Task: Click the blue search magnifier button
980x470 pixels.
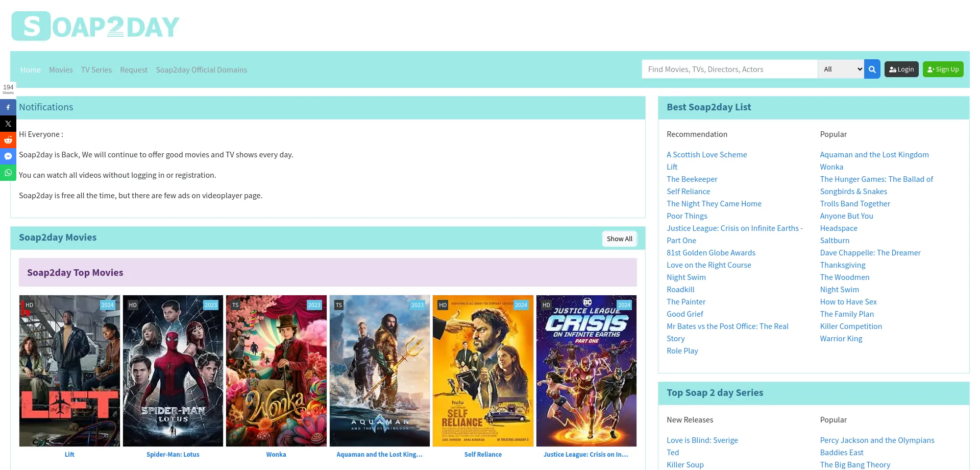Action: tap(872, 69)
